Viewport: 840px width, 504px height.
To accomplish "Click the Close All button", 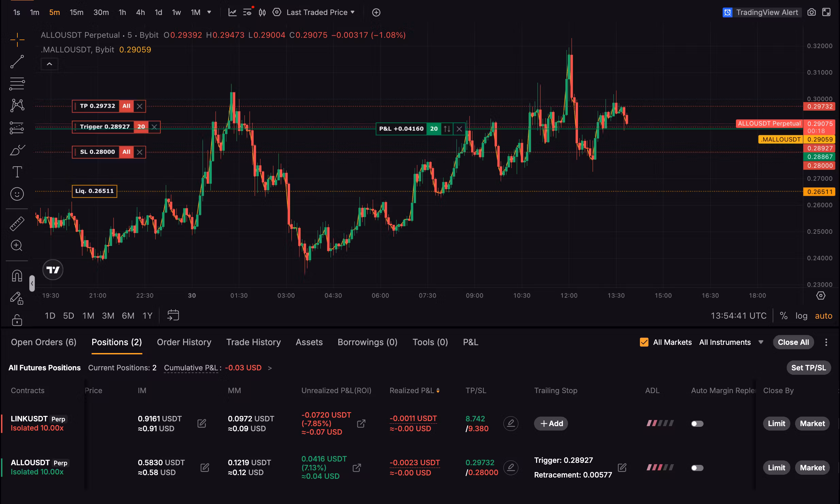I will [x=793, y=342].
